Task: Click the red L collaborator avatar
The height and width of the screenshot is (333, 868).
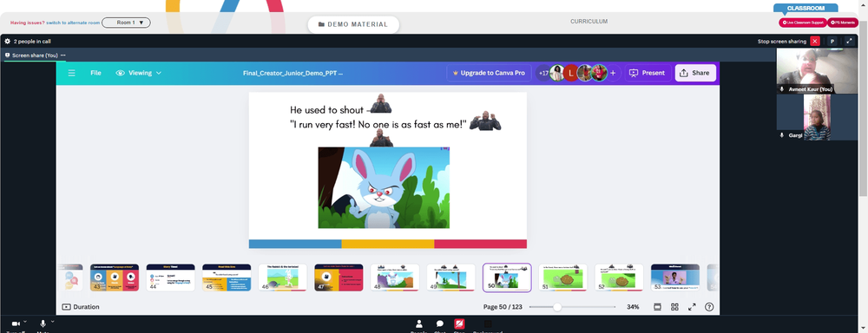Action: pos(570,73)
